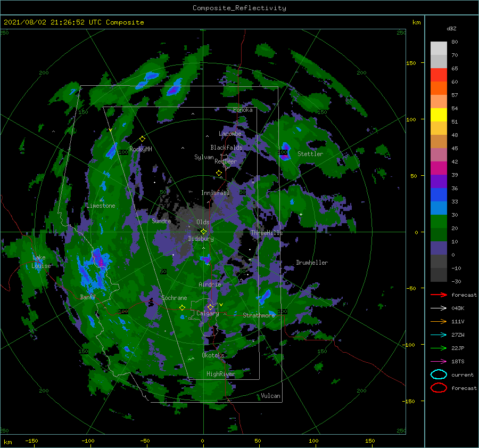Click the asterisk marker above Limestone
This screenshot has width=479, height=448.
101,201
